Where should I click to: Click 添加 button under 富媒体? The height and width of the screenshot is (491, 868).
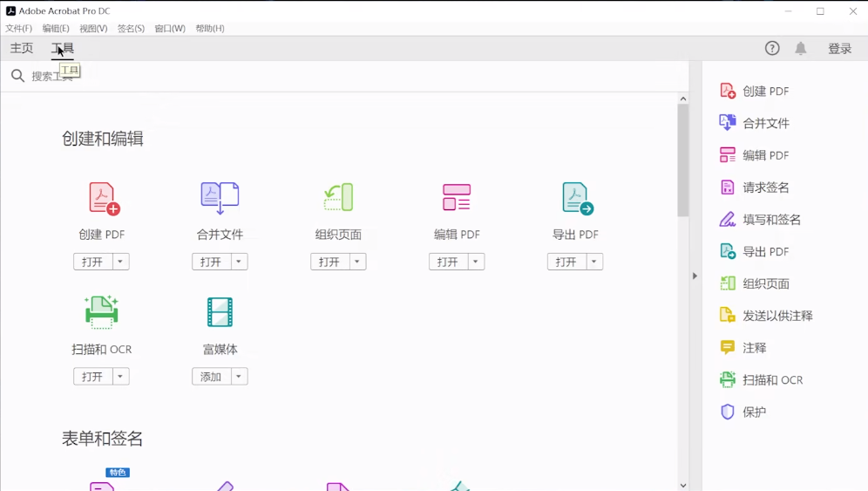click(x=212, y=376)
